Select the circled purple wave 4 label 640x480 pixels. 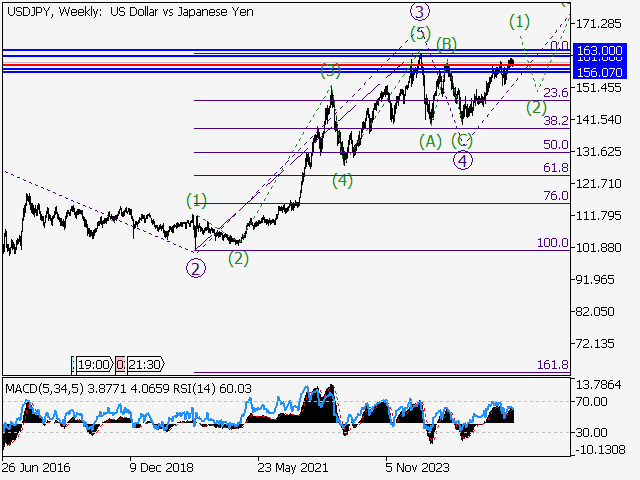pos(462,160)
